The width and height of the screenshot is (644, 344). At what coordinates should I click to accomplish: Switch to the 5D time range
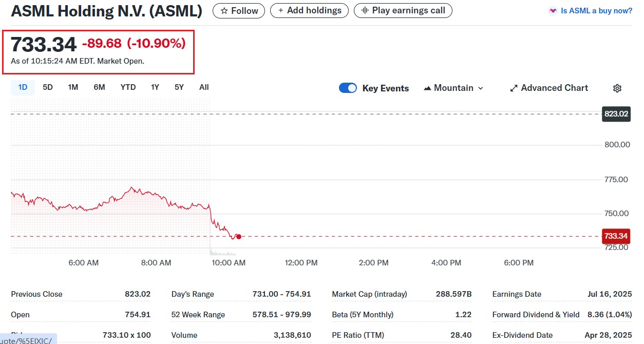click(x=48, y=87)
